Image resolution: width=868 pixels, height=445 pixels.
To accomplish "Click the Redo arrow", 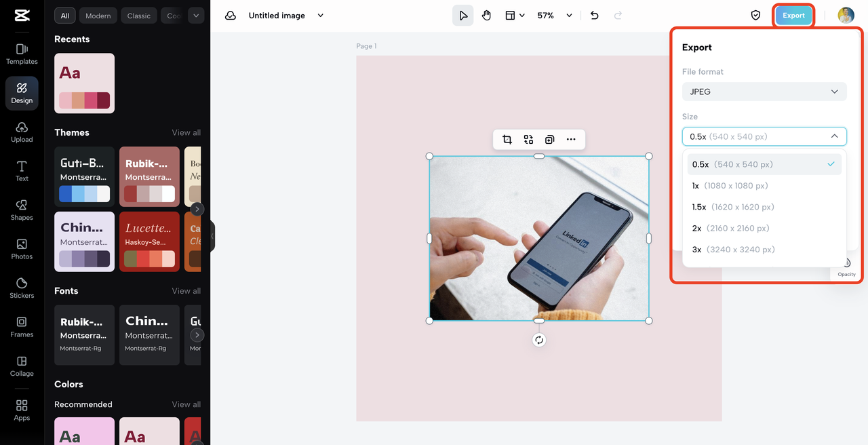I will [x=618, y=16].
